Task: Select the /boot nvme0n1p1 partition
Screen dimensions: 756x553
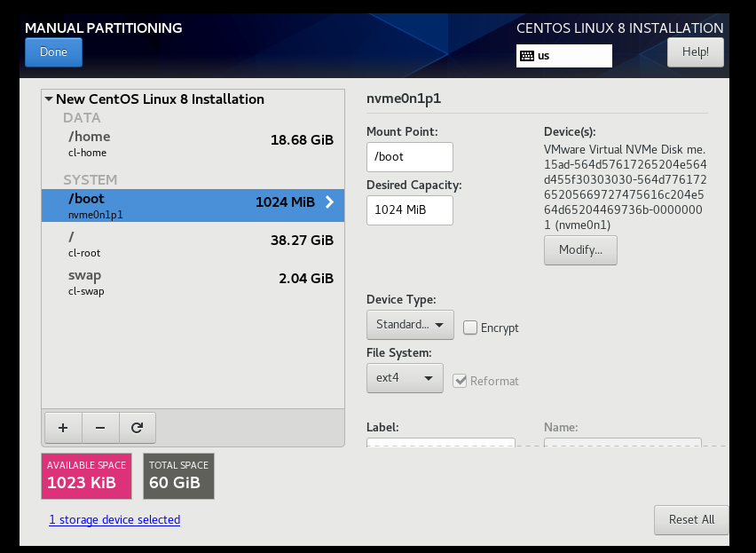Action: 193,205
